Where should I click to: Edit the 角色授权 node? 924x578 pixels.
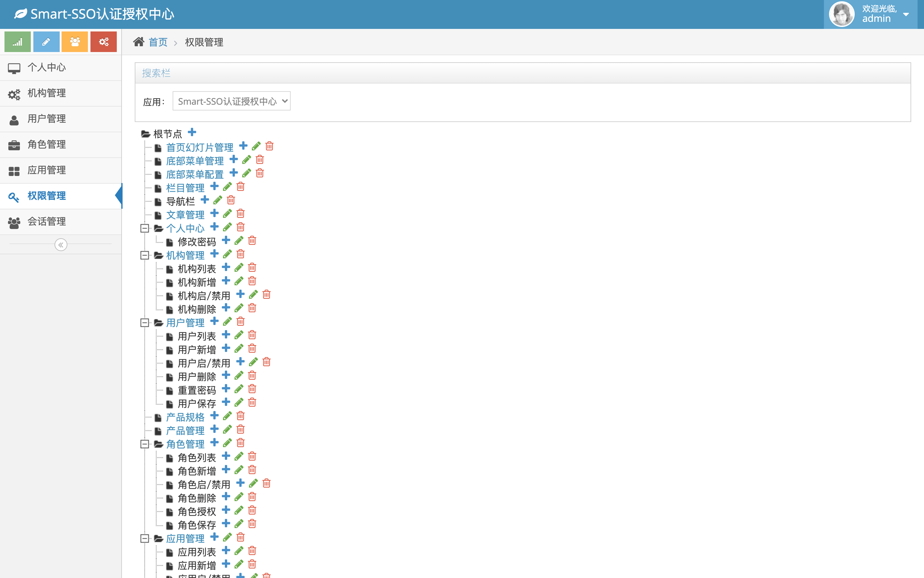tap(239, 510)
